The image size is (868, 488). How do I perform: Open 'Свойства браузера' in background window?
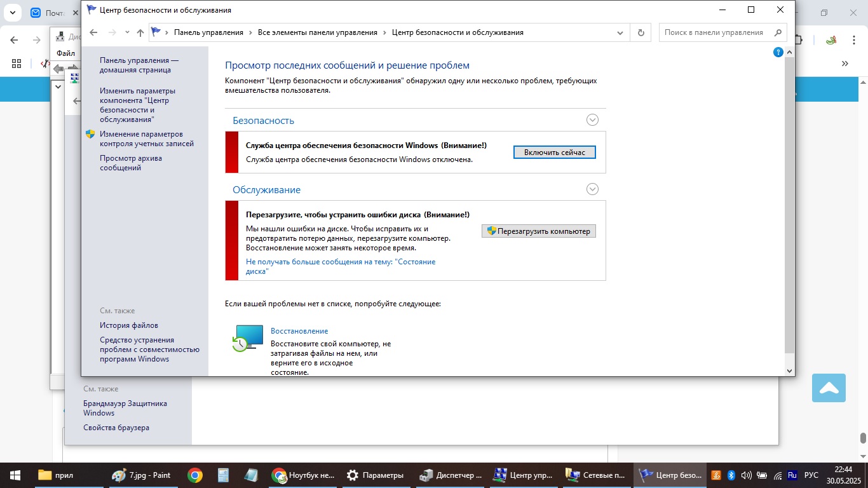tap(116, 428)
